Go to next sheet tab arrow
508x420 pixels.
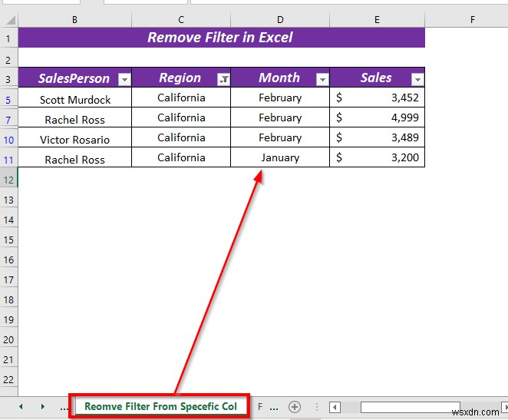[42, 406]
